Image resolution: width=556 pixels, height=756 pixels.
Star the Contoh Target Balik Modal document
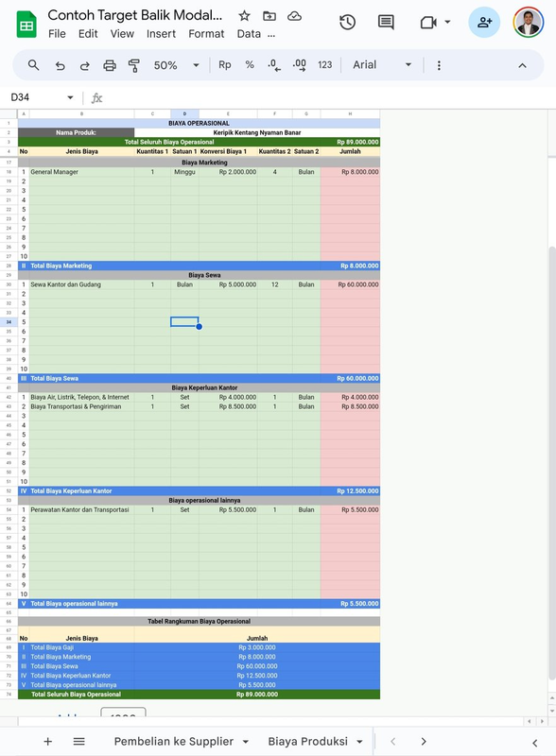[x=244, y=16]
